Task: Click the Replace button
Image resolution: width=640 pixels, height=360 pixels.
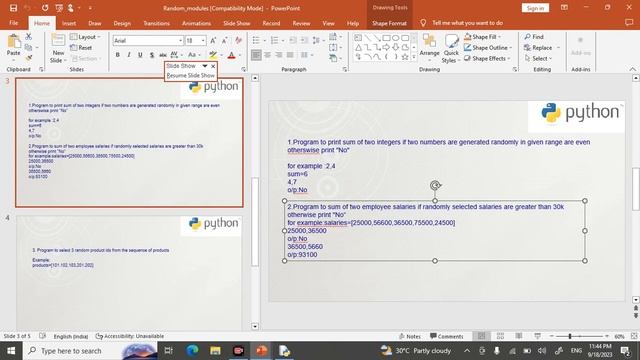Action: click(x=538, y=48)
